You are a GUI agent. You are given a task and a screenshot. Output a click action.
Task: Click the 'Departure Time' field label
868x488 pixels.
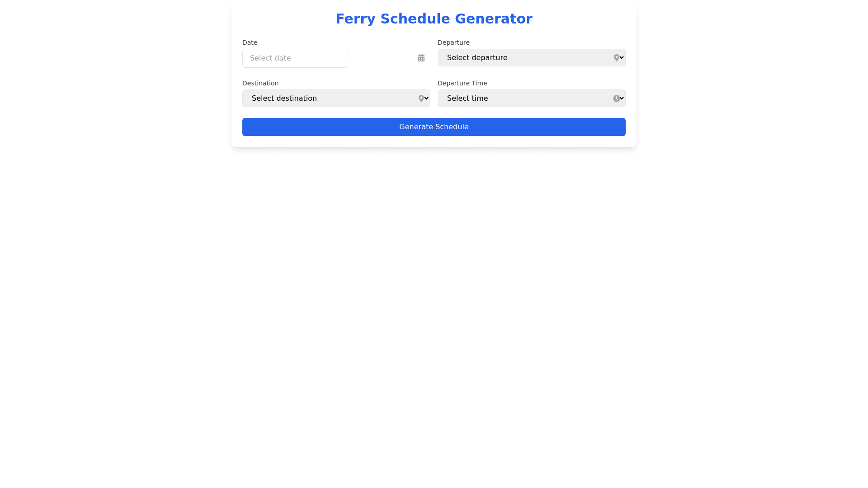[x=462, y=83]
